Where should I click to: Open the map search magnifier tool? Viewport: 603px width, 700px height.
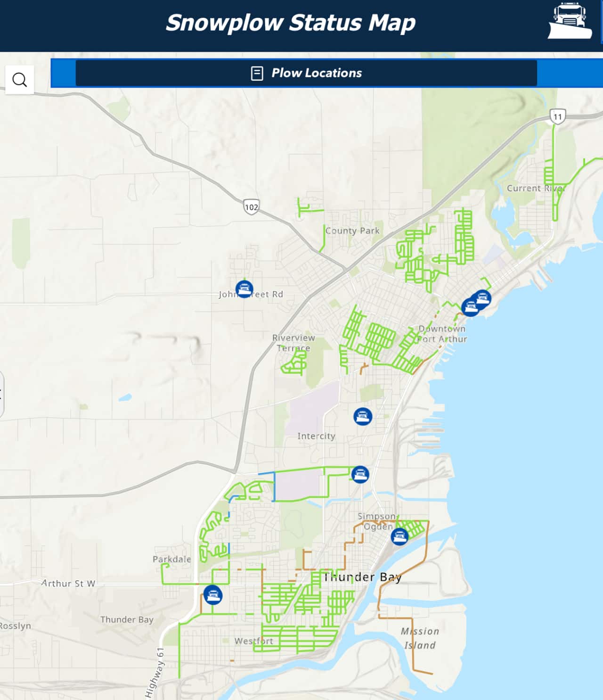19,79
